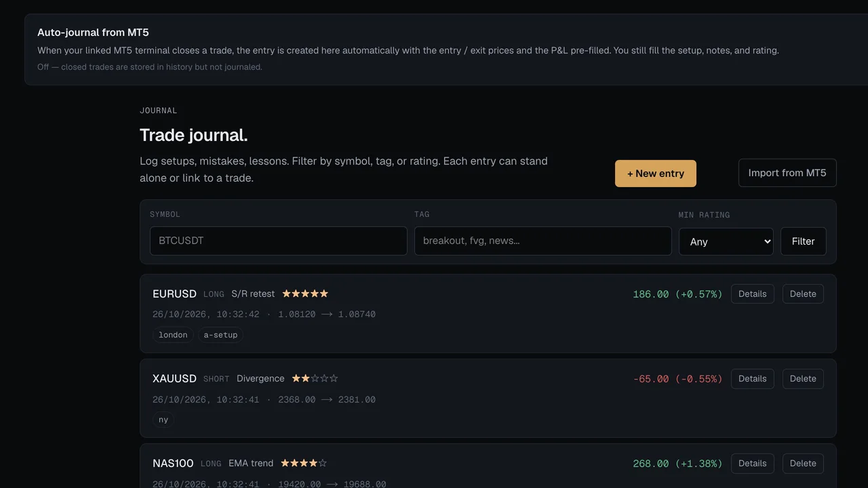Click XAUUSD price line 2368.00 → 2381.00
Viewport: 868px width, 488px height.
click(327, 400)
